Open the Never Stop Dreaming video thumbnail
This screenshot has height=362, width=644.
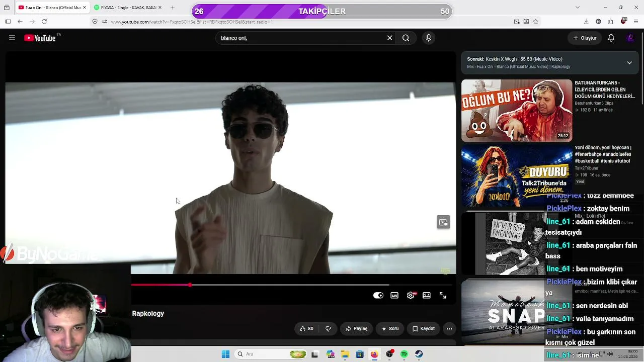(x=516, y=243)
